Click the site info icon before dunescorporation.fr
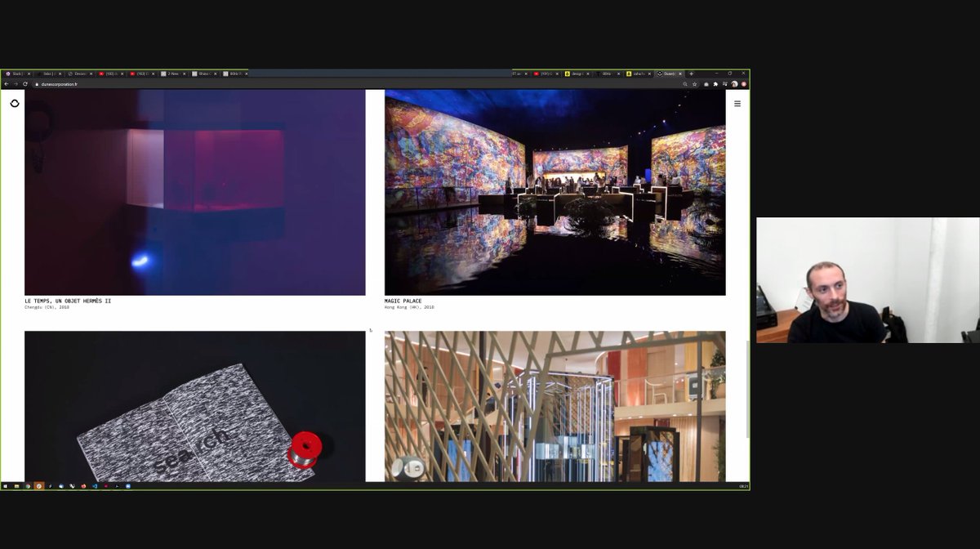This screenshot has width=980, height=549. tap(37, 84)
